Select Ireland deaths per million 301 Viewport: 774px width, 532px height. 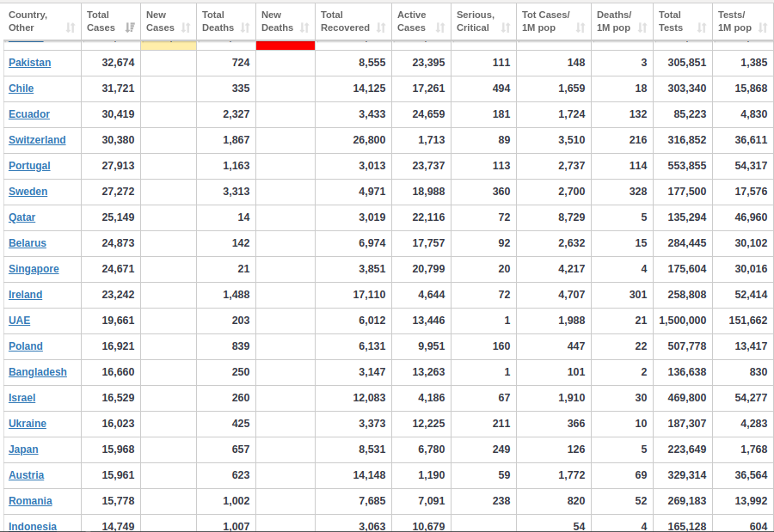(638, 295)
